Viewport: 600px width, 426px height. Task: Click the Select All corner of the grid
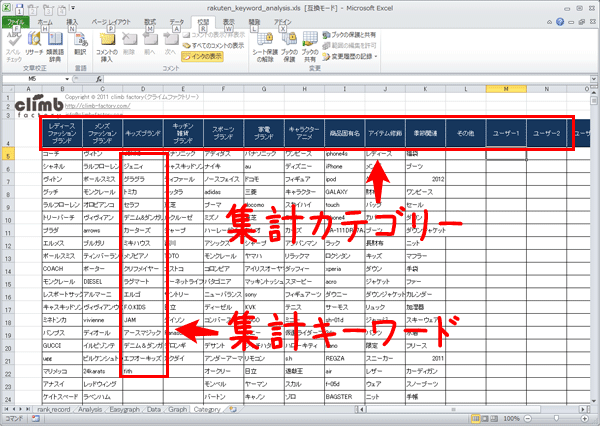(x=8, y=89)
